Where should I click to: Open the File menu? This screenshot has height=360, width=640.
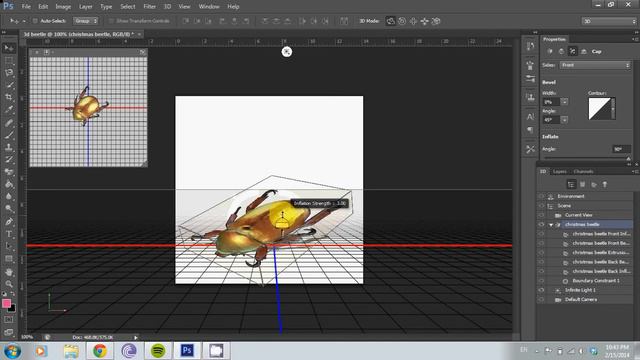click(x=26, y=7)
